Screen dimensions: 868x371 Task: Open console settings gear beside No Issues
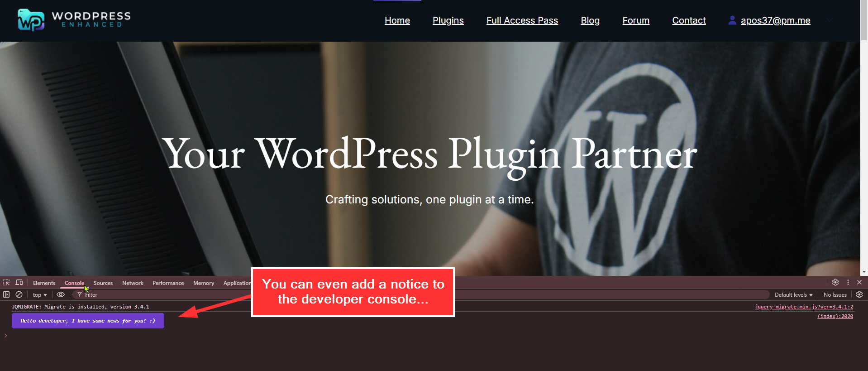pyautogui.click(x=859, y=294)
